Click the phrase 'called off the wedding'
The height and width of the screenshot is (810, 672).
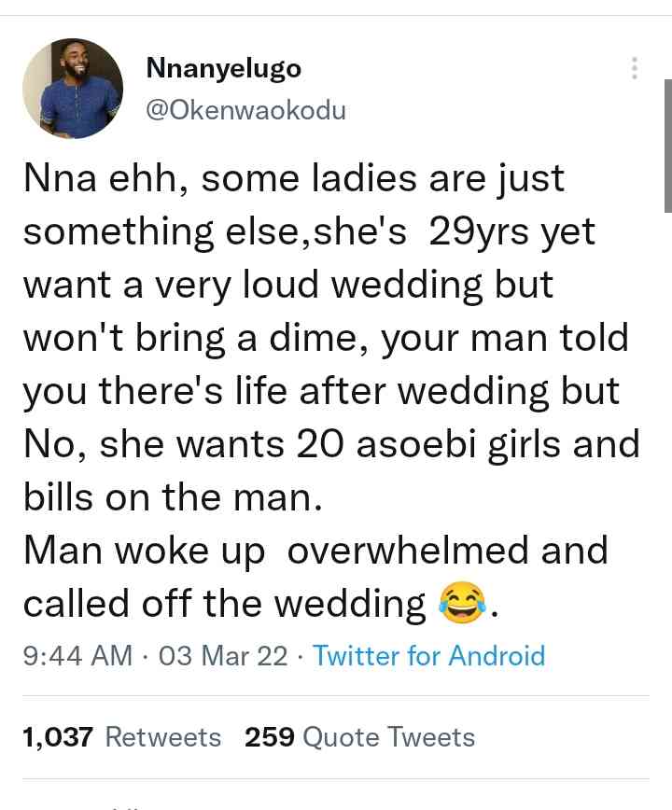224,603
